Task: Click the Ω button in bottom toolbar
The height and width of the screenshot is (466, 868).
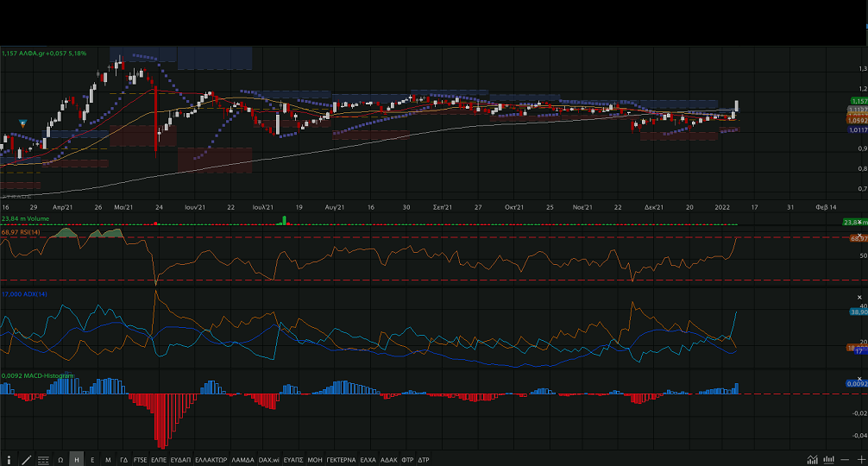Action: click(x=60, y=460)
